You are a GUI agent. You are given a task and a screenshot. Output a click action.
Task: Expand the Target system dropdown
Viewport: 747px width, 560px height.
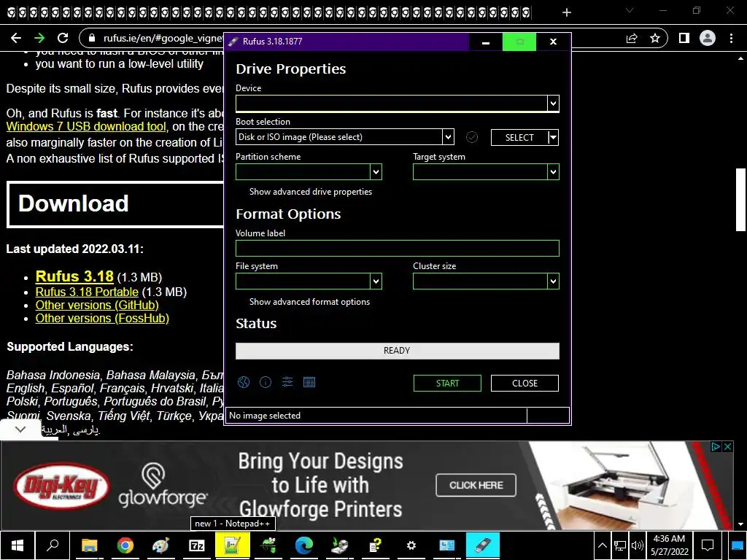553,172
